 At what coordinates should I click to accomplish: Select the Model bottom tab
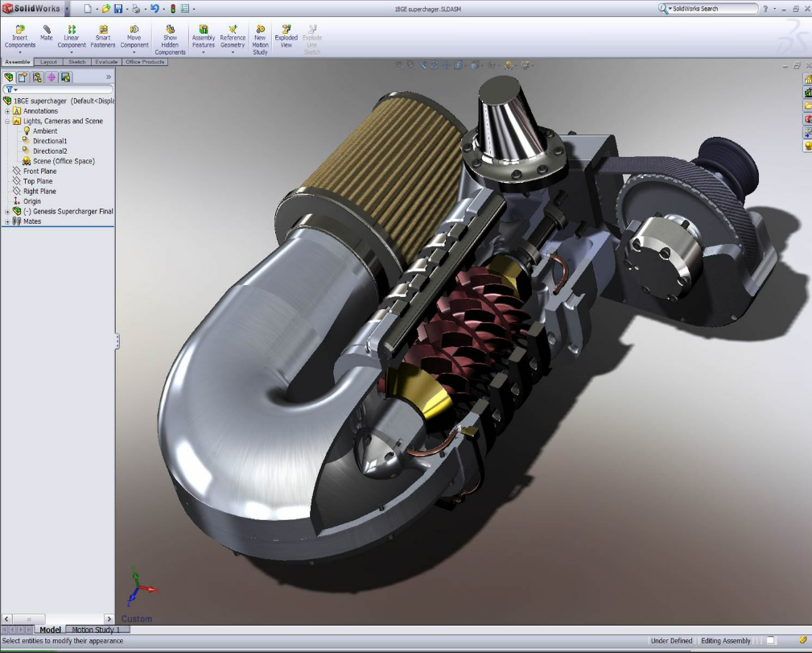(x=50, y=630)
